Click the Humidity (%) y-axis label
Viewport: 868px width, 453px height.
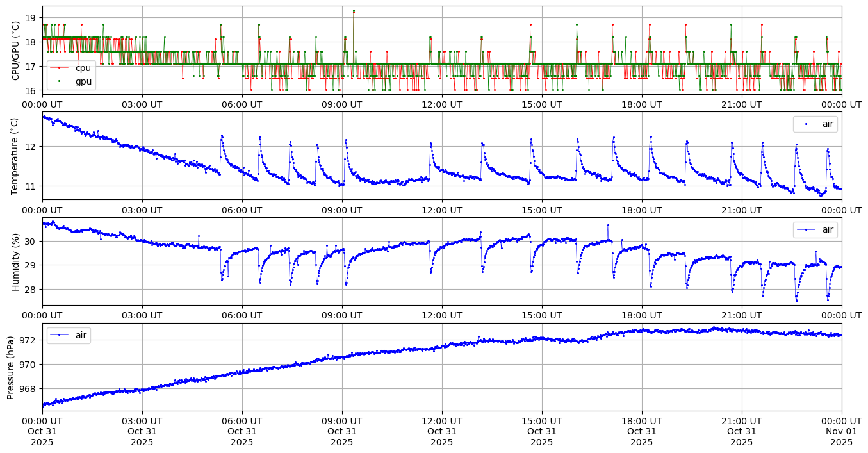point(15,261)
